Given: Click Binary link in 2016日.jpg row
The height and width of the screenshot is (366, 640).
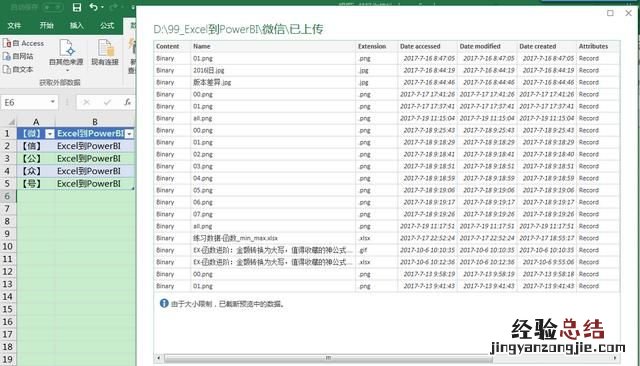Looking at the screenshot, I should [165, 71].
